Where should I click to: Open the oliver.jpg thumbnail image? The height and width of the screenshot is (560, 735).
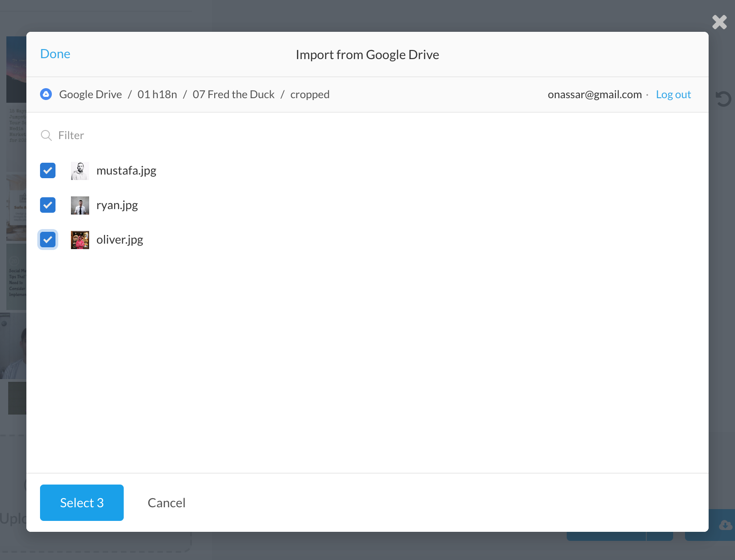pos(80,240)
